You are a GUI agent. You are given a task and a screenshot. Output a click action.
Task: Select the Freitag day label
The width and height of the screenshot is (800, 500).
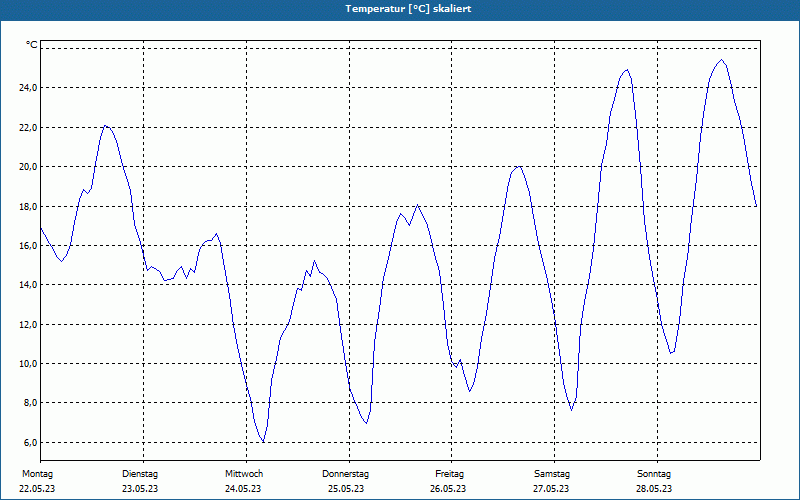[449, 474]
